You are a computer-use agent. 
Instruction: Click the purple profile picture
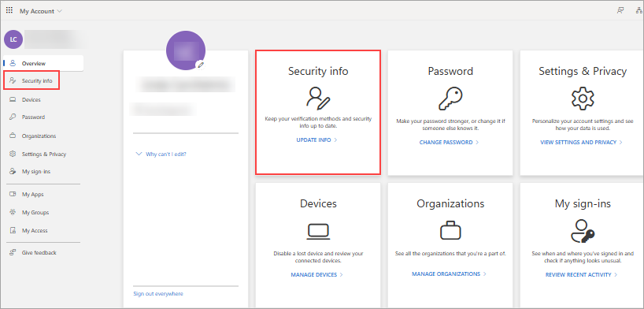186,50
